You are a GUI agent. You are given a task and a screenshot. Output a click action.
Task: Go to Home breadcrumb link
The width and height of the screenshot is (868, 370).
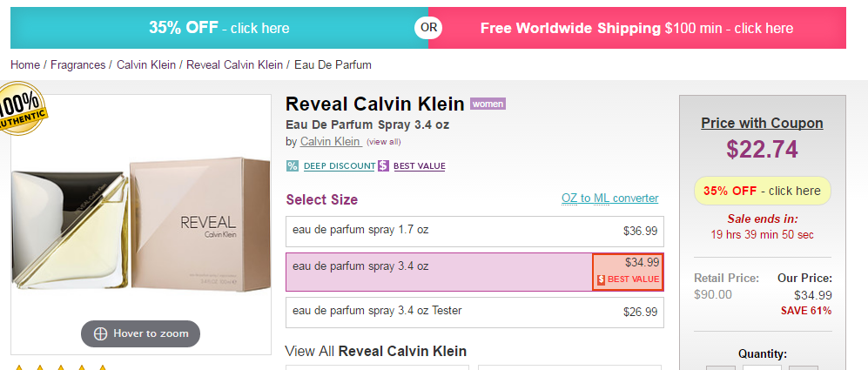[25, 64]
